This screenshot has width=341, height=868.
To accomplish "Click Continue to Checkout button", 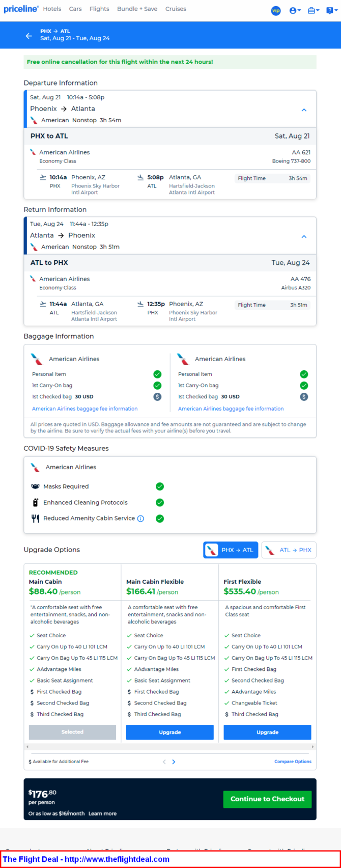I will pyautogui.click(x=267, y=799).
